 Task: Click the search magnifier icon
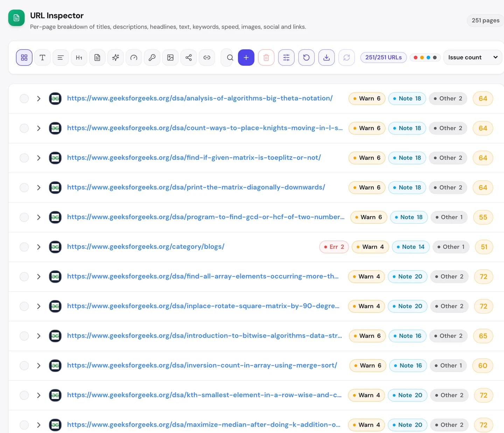[x=230, y=57]
